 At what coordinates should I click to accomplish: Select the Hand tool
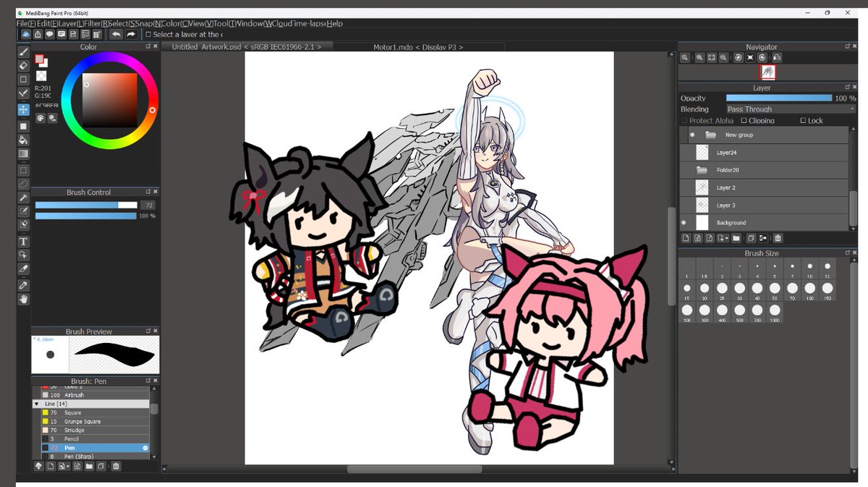[23, 299]
